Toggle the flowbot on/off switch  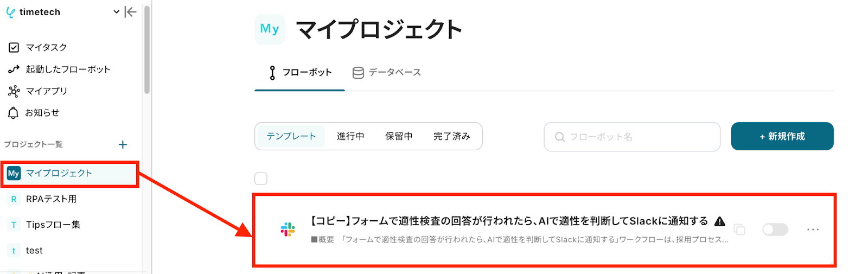click(x=775, y=230)
